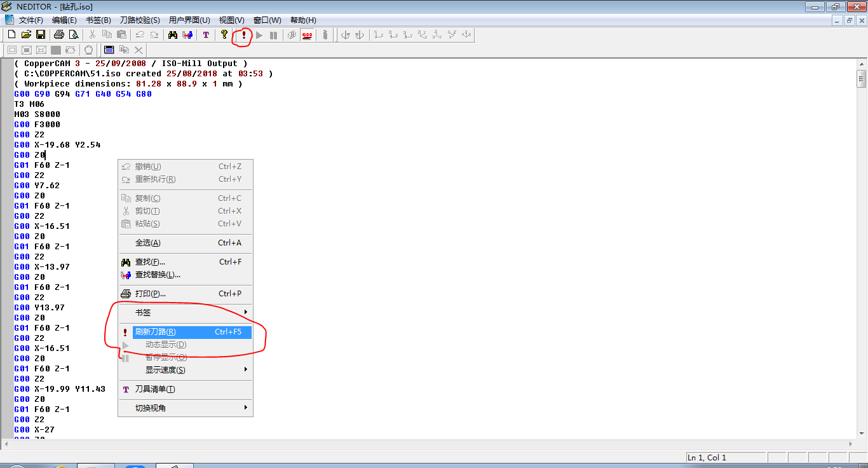The width and height of the screenshot is (868, 468).
Task: Create a new file with toolbar icon
Action: point(11,35)
